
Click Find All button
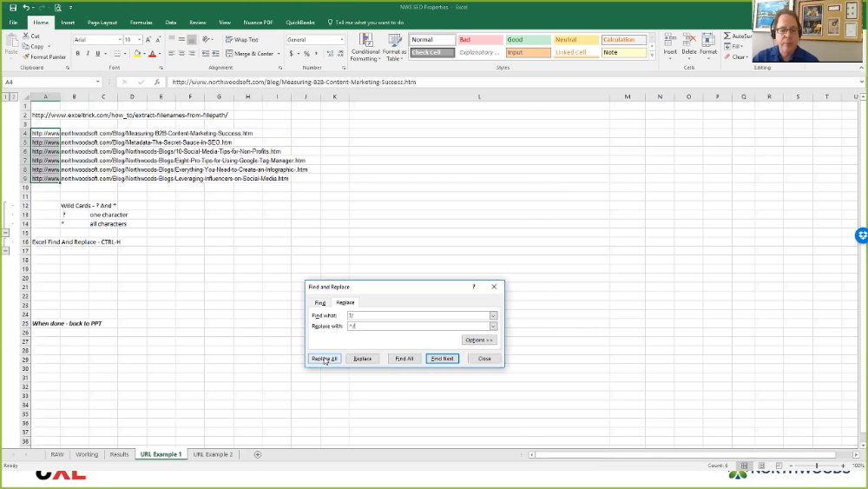[x=404, y=359]
